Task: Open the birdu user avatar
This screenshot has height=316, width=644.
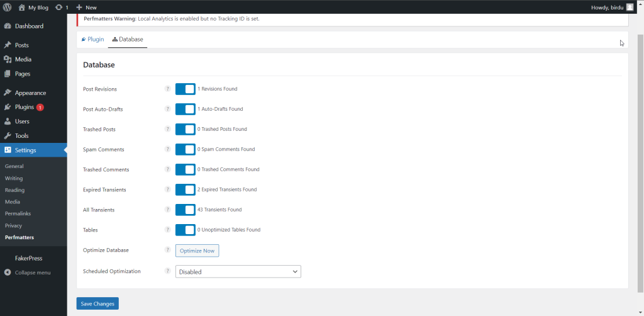Action: [x=630, y=7]
